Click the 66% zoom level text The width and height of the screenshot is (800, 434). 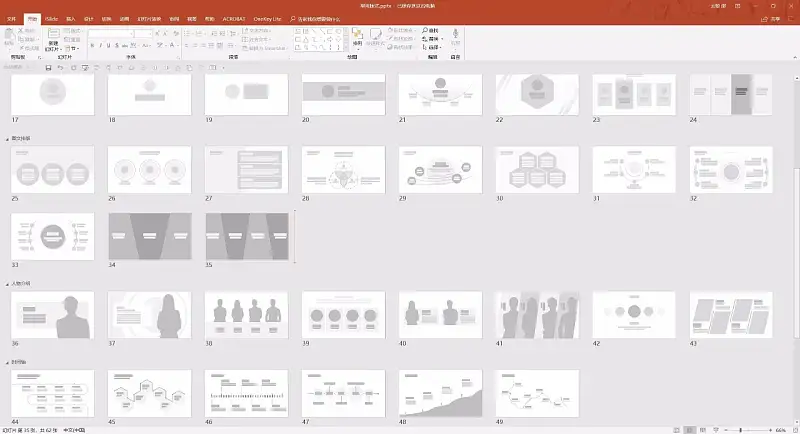pyautogui.click(x=781, y=430)
